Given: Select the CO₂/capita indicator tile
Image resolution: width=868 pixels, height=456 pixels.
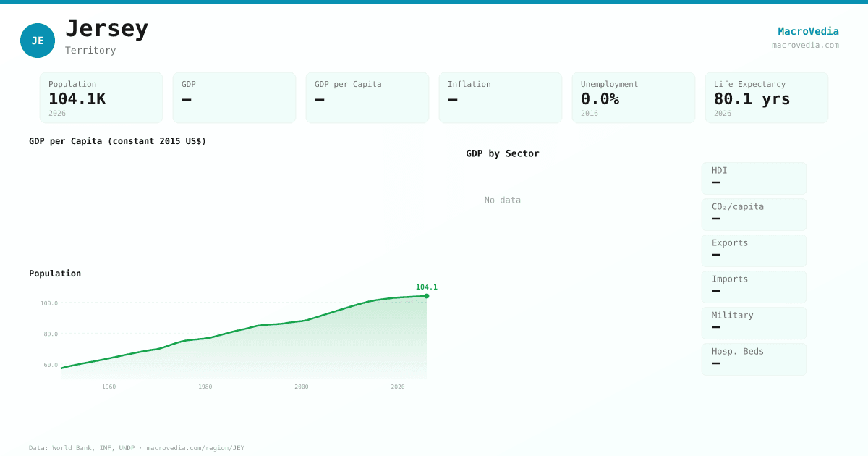Looking at the screenshot, I should [x=754, y=214].
